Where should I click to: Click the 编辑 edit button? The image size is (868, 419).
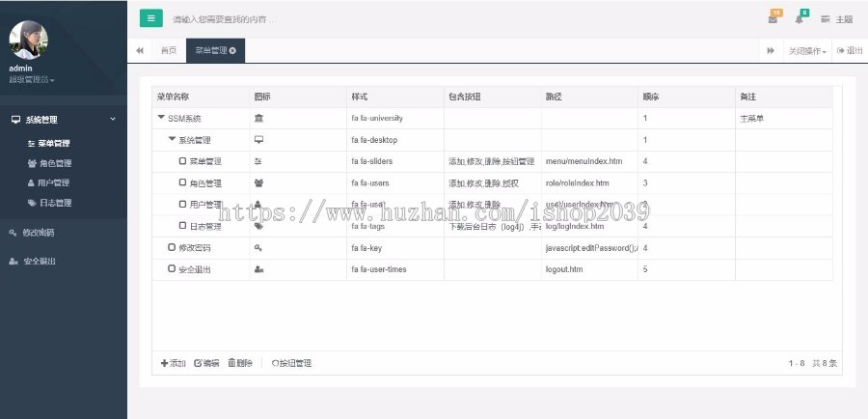(x=206, y=364)
